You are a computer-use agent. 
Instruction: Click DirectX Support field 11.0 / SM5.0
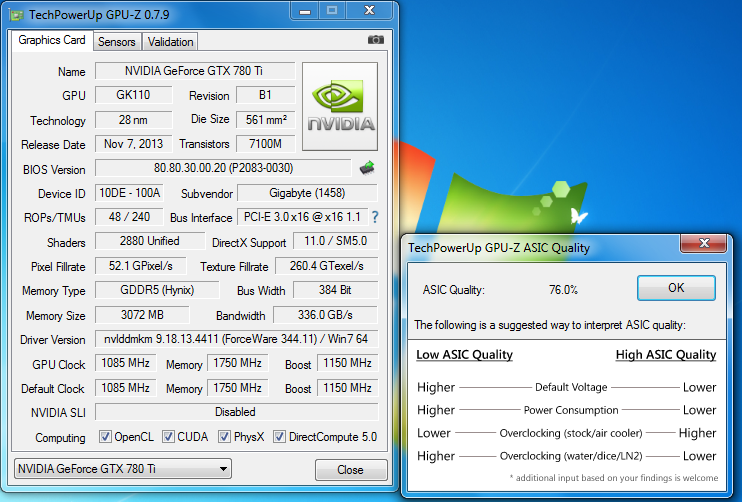coord(336,241)
